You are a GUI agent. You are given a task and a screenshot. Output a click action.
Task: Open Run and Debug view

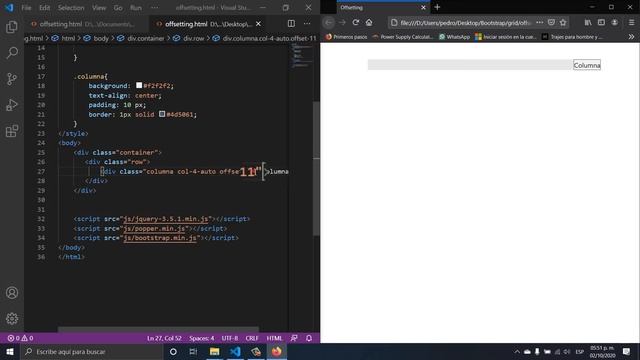point(12,105)
